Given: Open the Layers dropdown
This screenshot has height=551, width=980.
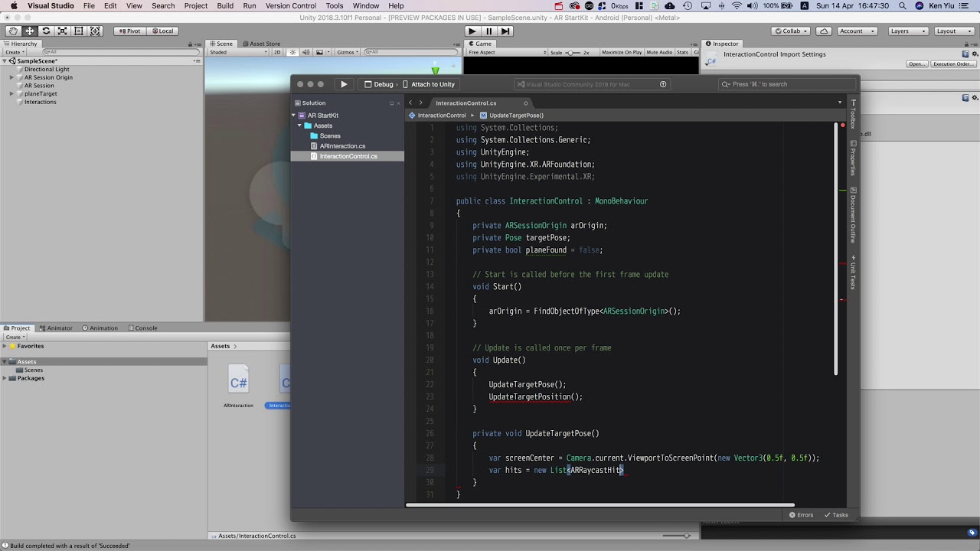Looking at the screenshot, I should (x=908, y=31).
